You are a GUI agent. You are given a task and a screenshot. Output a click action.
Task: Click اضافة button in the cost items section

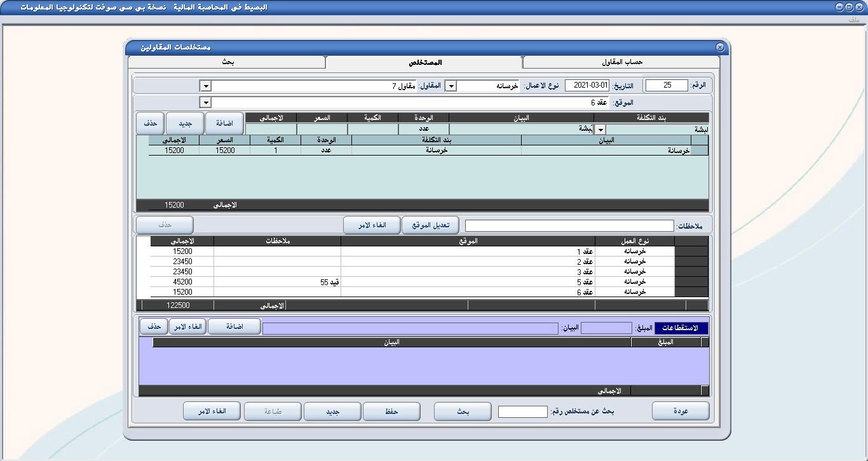(224, 123)
